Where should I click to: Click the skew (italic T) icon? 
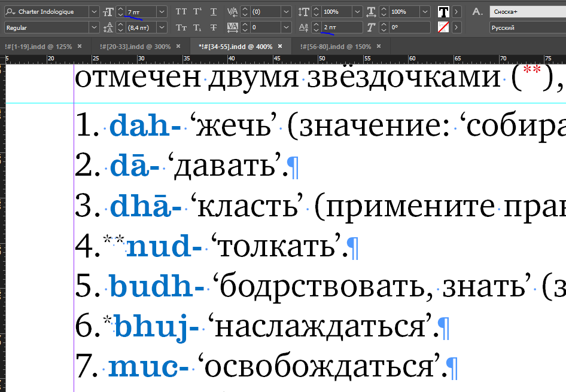371,27
